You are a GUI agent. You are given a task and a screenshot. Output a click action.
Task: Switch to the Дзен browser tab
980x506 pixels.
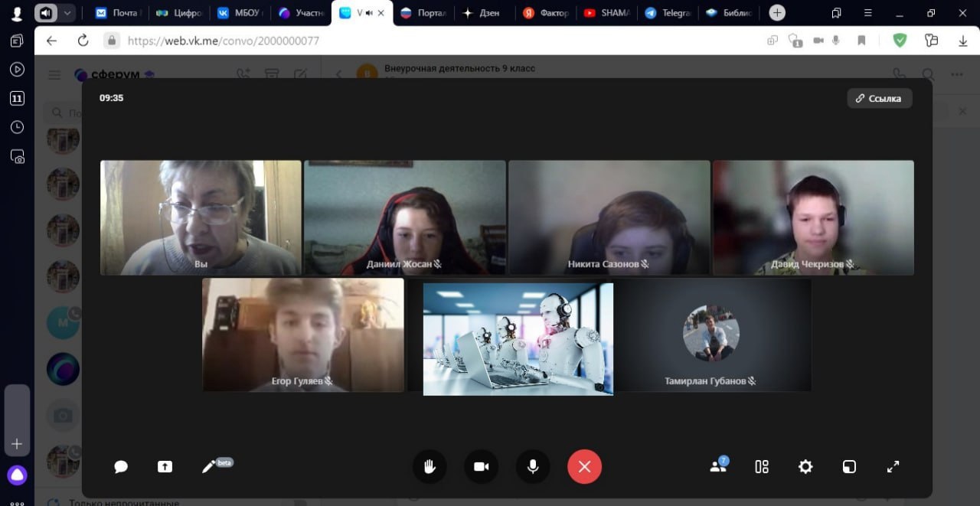point(482,13)
